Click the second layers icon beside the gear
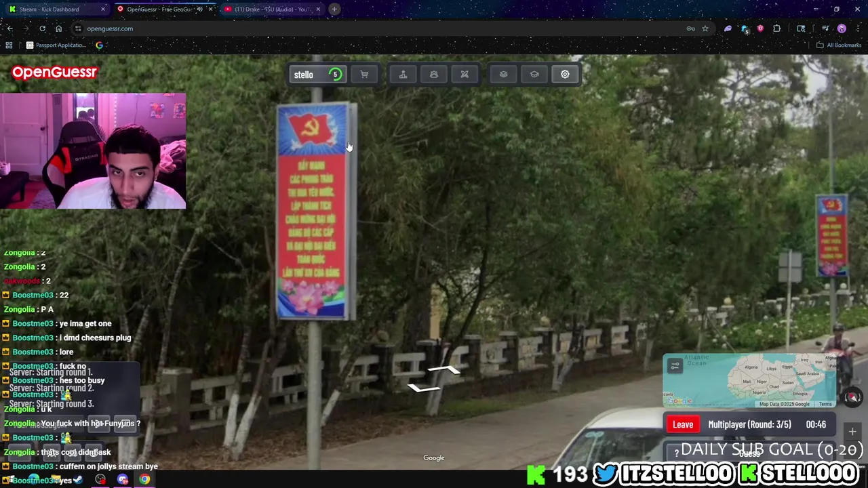Viewport: 868px width, 488px height. (x=534, y=75)
